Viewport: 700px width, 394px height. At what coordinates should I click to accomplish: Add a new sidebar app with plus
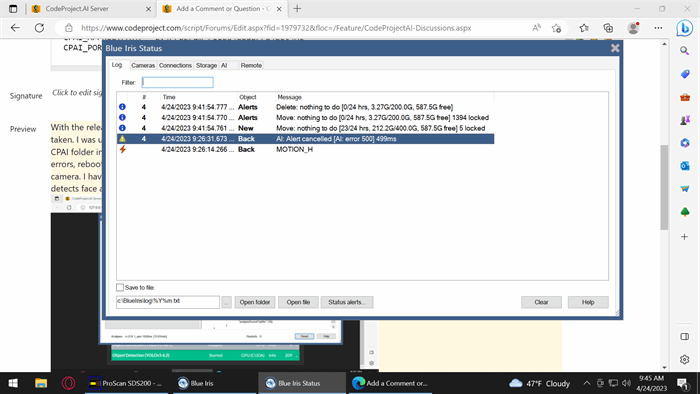coord(684,236)
